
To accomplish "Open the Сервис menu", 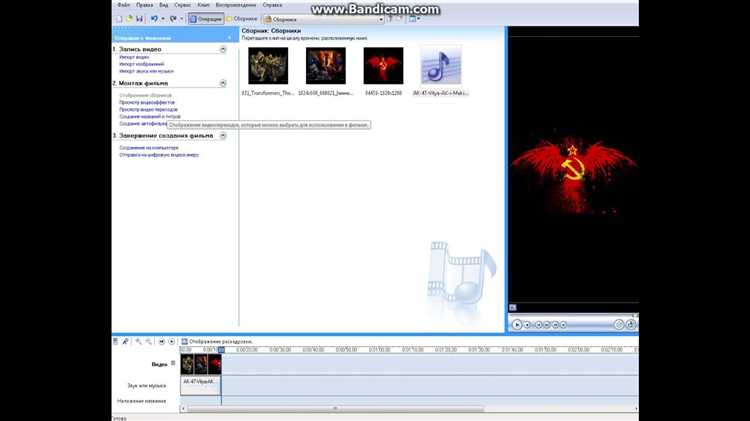I will 182,5.
